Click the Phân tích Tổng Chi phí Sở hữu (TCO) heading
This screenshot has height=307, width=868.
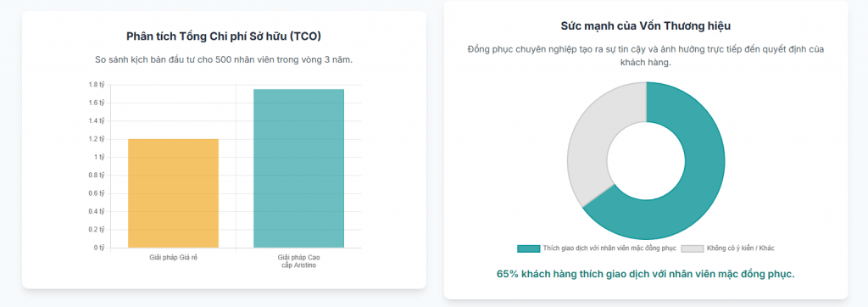coord(224,36)
